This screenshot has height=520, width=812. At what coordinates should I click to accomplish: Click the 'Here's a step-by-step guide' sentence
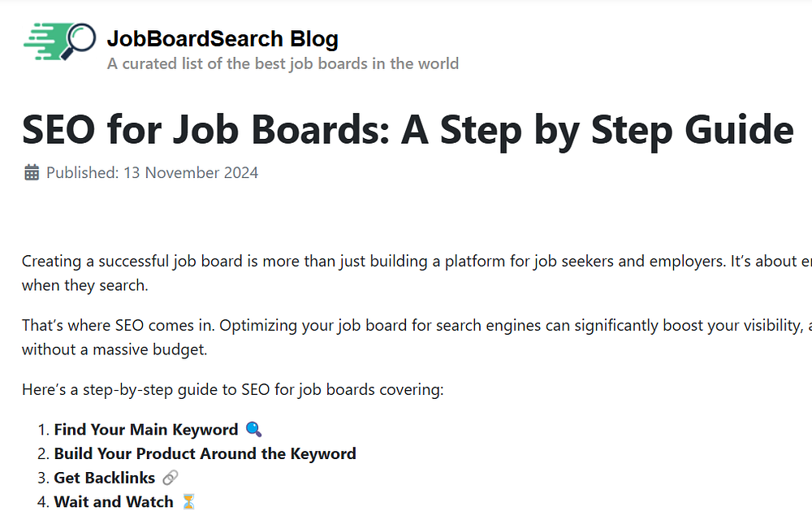coord(232,389)
